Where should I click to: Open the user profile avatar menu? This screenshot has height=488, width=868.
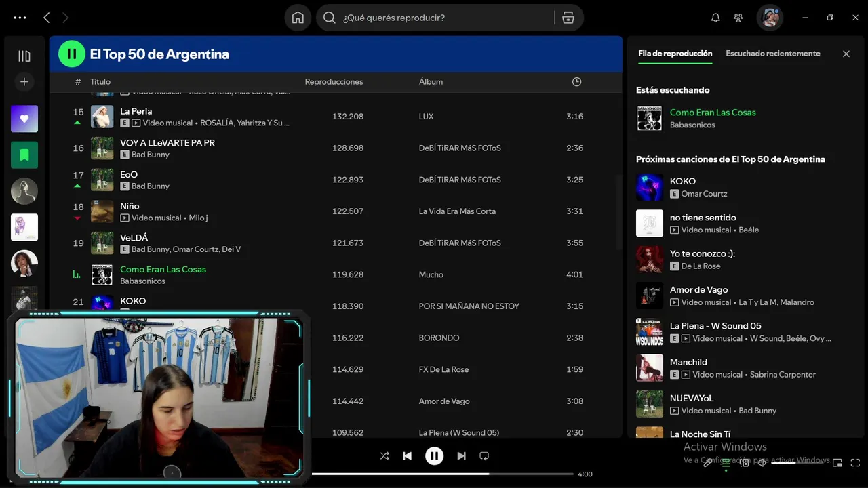[770, 18]
